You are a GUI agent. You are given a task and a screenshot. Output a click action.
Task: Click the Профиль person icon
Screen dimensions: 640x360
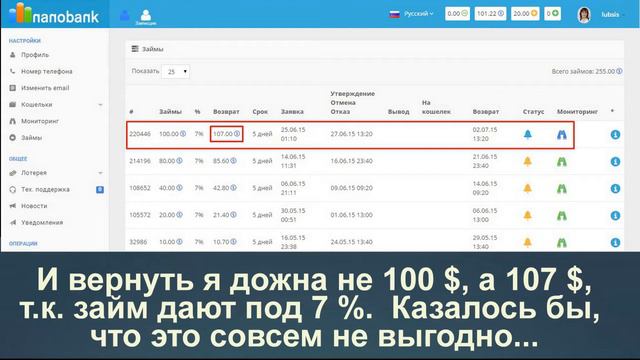click(13, 55)
